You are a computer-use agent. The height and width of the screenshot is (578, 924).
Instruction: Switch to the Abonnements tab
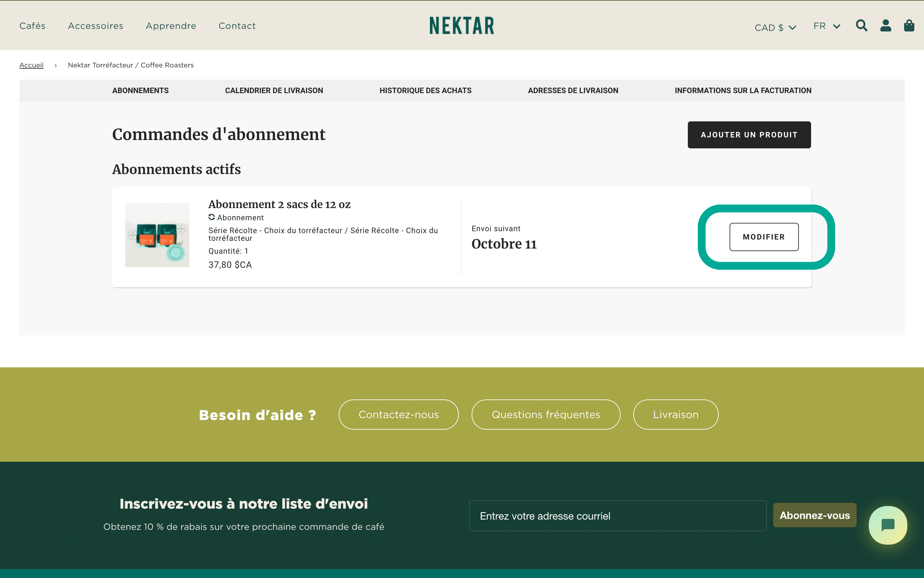[140, 91]
